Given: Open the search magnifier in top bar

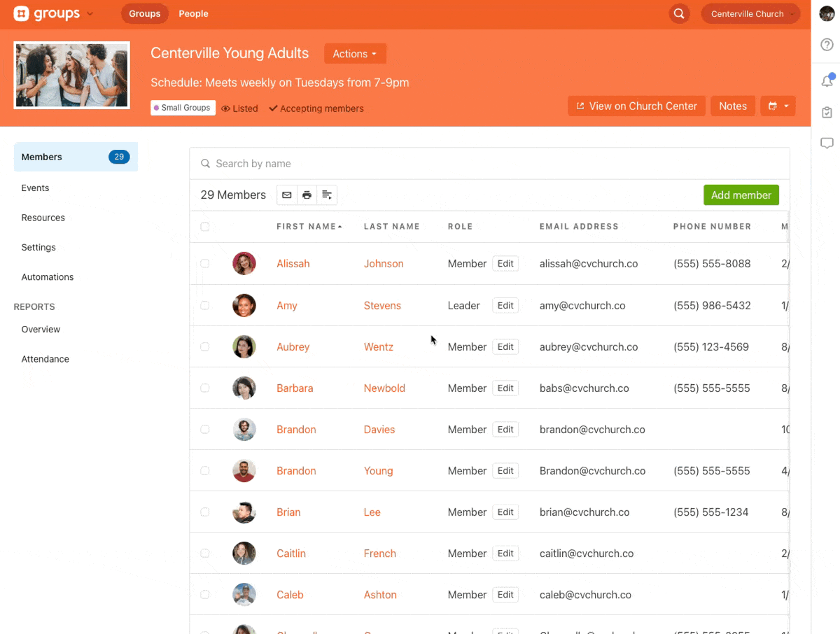Looking at the screenshot, I should point(679,14).
